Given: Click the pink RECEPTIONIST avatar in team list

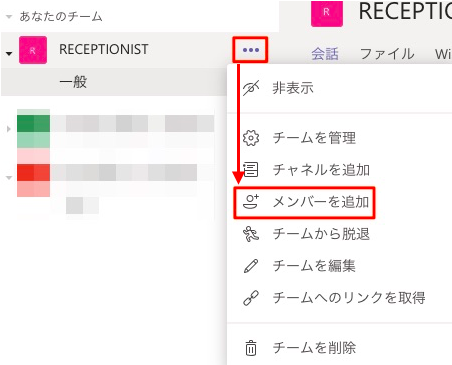Looking at the screenshot, I should point(33,50).
